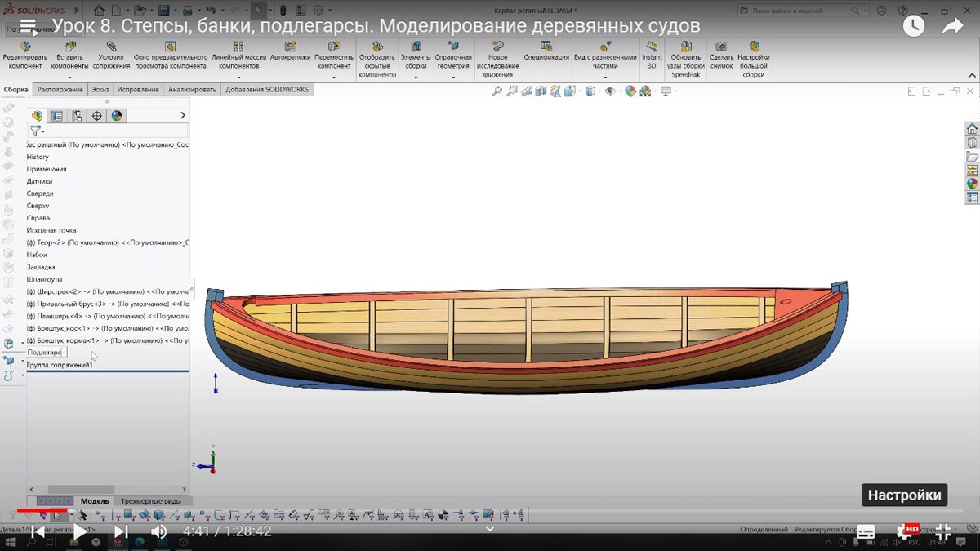Viewport: 980px width, 551px height.
Task: Click the Apply Scene icon
Action: (x=645, y=91)
